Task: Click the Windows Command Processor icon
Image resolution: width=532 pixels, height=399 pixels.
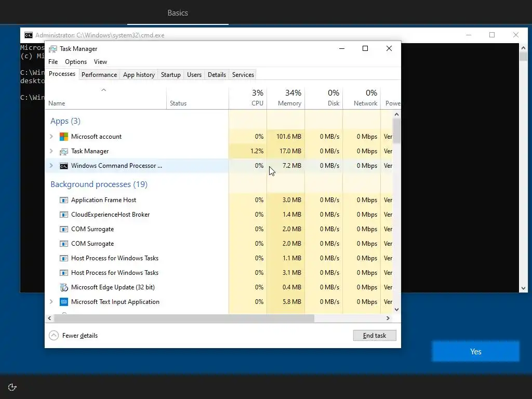Action: pyautogui.click(x=64, y=166)
